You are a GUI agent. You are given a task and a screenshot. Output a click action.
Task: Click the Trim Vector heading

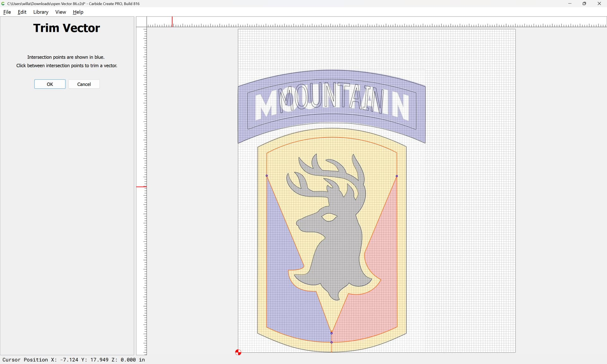[67, 28]
